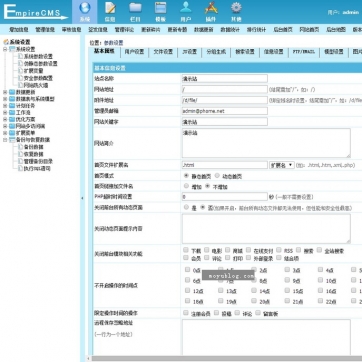Select the 不增加 radio button
Image resolution: width=362 pixels, height=362 pixels.
(x=207, y=186)
